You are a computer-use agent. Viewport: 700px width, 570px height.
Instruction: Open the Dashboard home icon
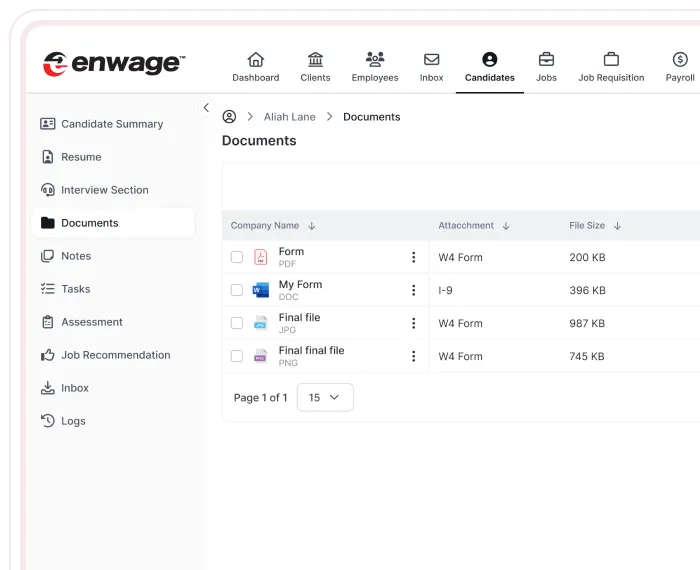(256, 60)
